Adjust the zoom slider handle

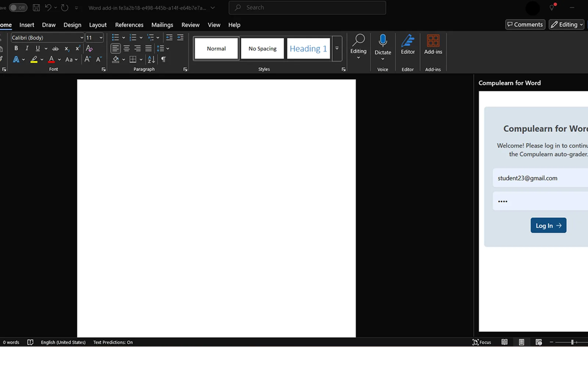(572, 342)
